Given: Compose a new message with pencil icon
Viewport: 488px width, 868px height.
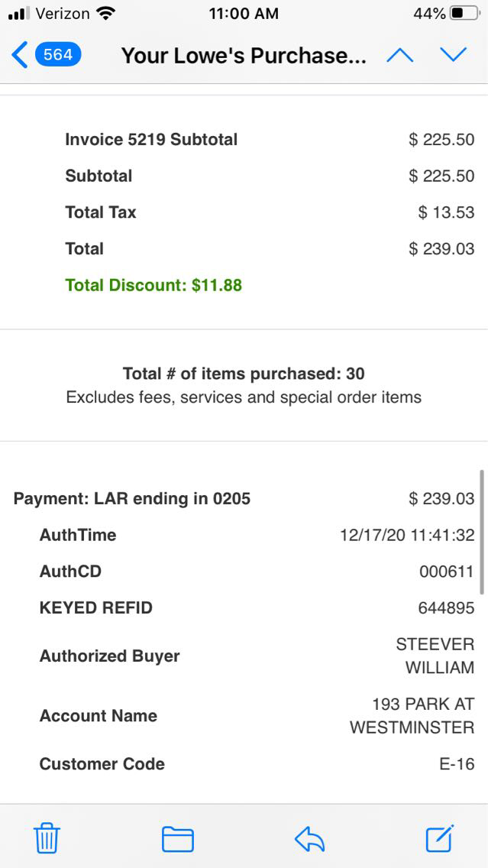Looking at the screenshot, I should 440,838.
